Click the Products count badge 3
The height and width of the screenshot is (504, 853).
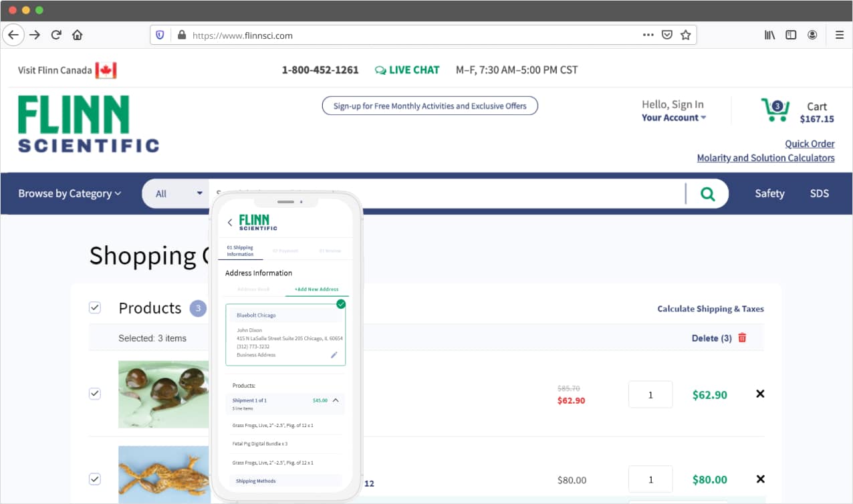point(198,308)
